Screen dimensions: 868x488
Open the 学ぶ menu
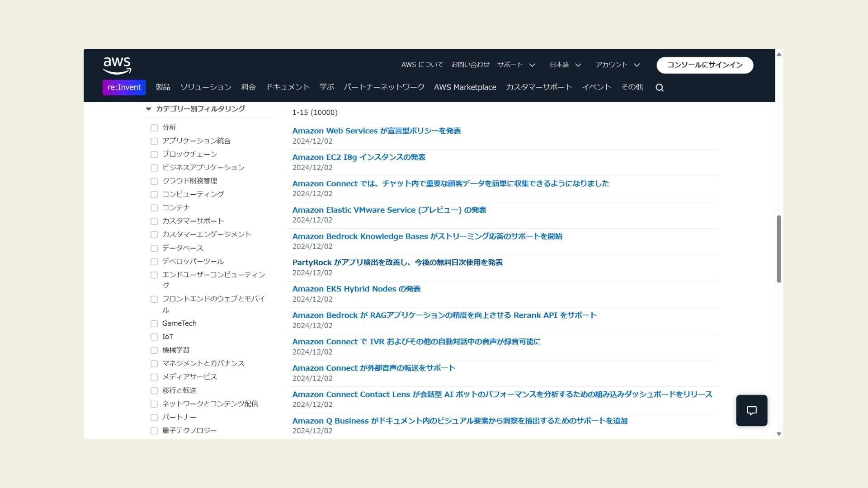[x=326, y=87]
